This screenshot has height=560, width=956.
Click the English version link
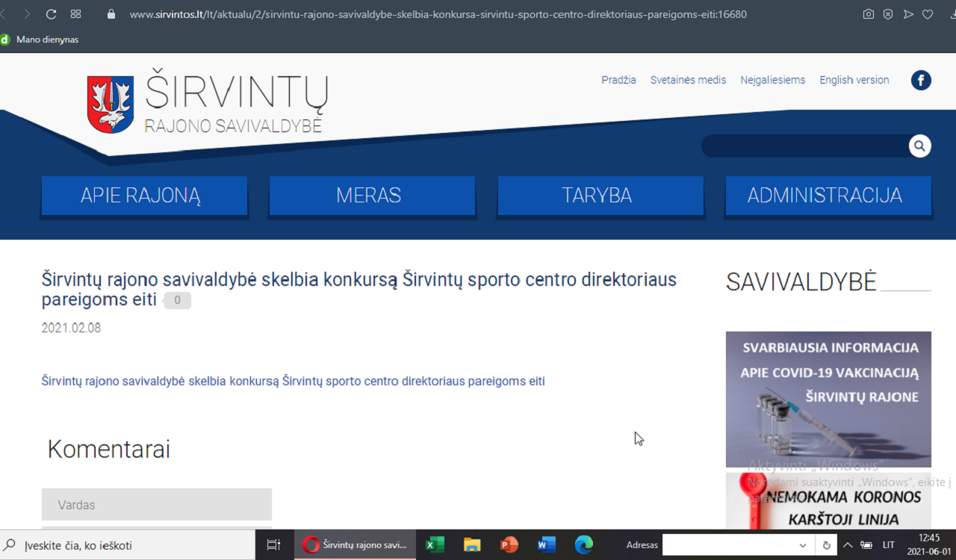pos(854,80)
